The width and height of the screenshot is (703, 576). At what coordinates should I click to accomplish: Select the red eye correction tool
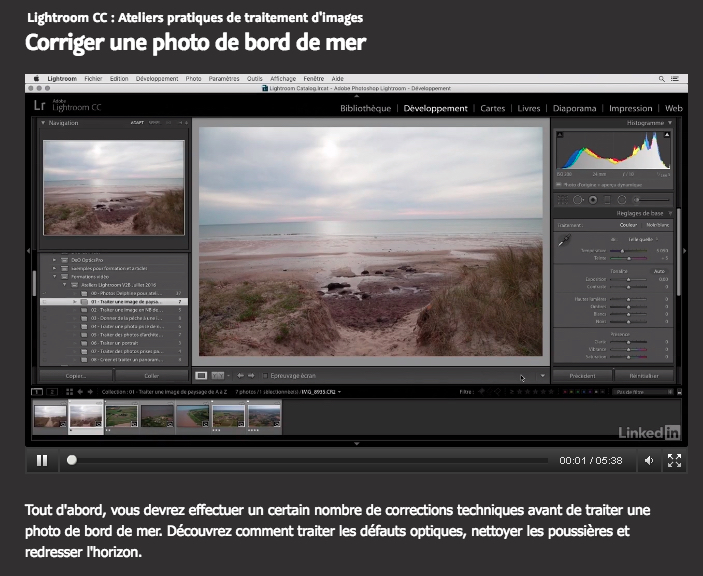(x=593, y=200)
